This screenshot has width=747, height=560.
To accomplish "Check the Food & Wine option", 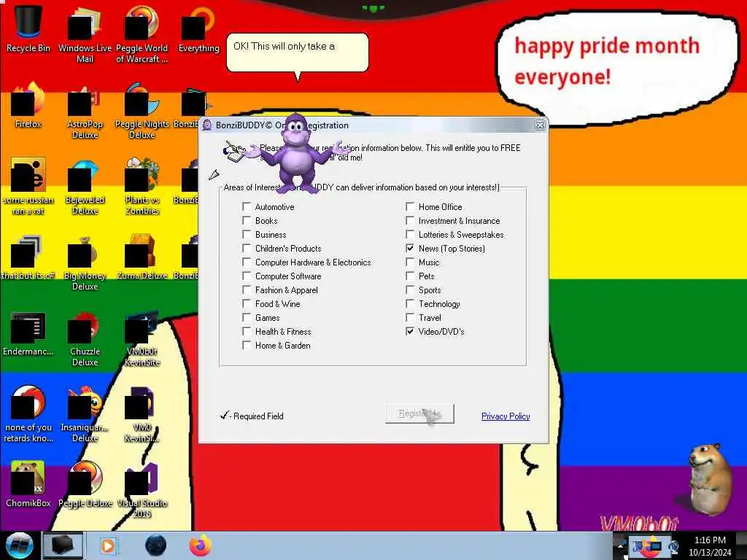I will coord(247,303).
